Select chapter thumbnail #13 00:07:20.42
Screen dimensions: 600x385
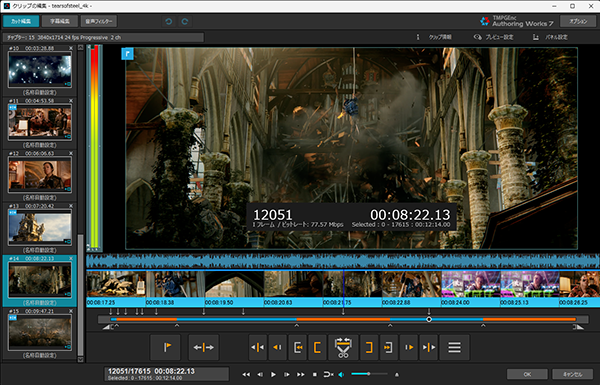(x=40, y=227)
